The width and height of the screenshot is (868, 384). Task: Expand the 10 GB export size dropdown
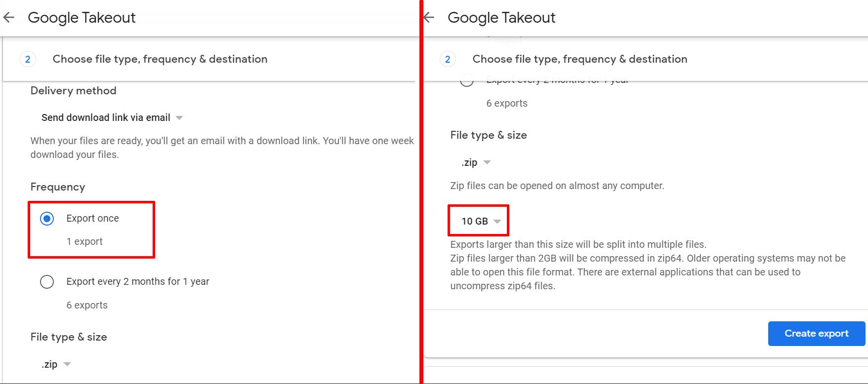481,221
